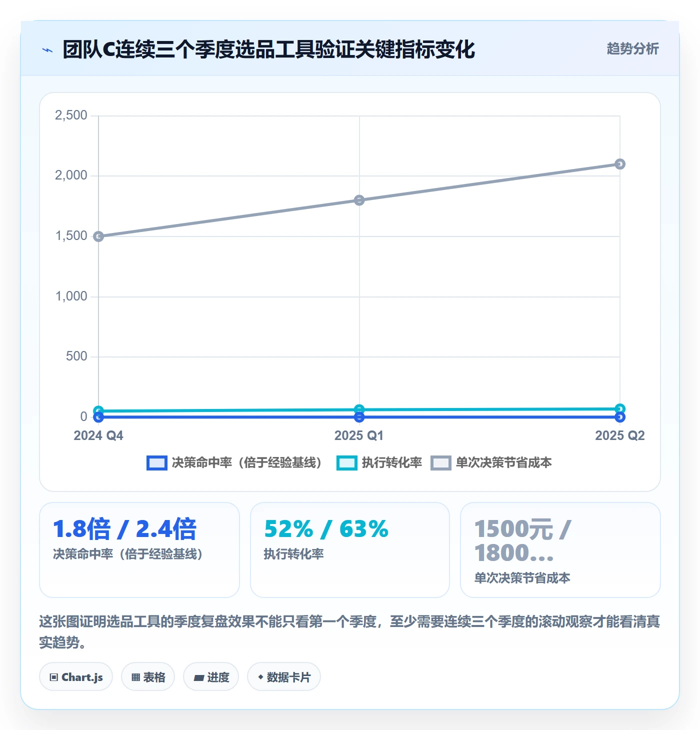The image size is (700, 730).
Task: Click the 1,500 y-axis value
Action: coord(71,236)
